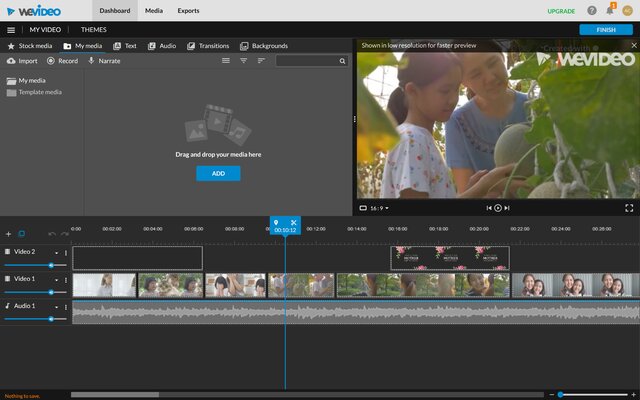This screenshot has width=640, height=400.
Task: Click the UPGRADE link
Action: [x=561, y=11]
